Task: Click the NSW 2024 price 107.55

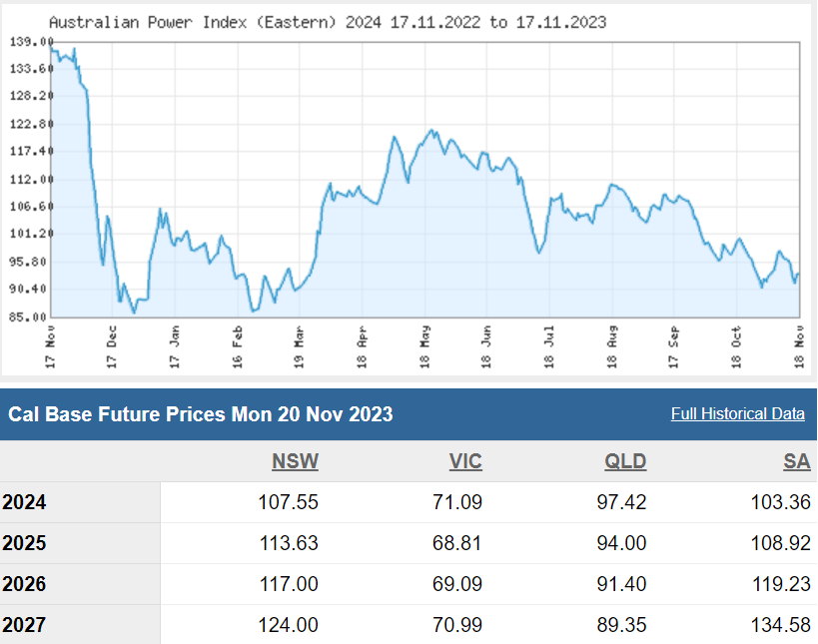Action: [x=285, y=502]
